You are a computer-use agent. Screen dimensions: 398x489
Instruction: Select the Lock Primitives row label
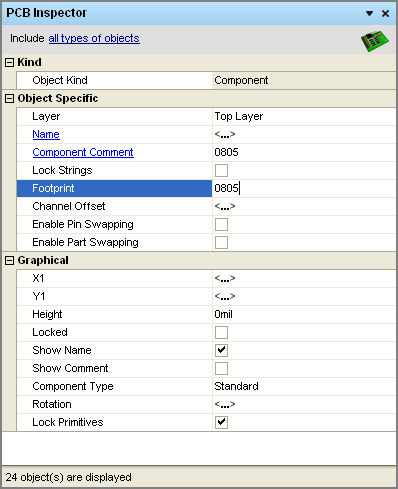pos(114,422)
